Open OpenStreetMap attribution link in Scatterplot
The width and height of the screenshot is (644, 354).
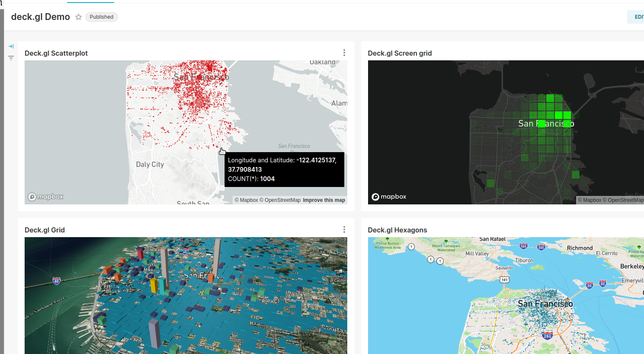point(280,200)
